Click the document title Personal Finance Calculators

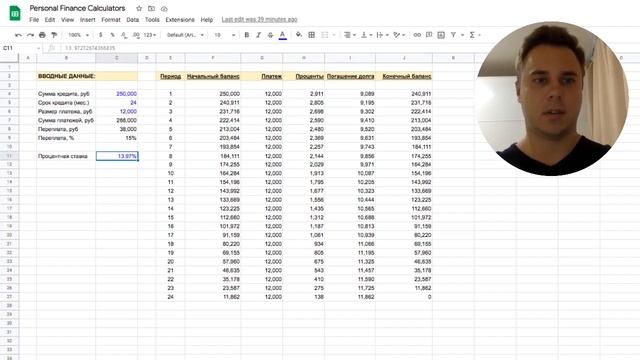coord(77,8)
